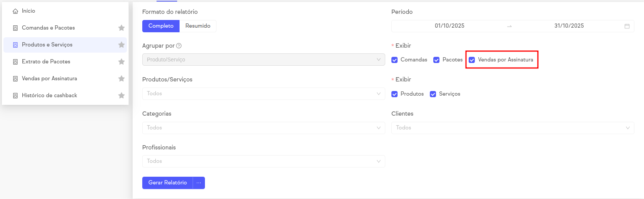Star the Extrato de Pacotes report

pos(121,61)
